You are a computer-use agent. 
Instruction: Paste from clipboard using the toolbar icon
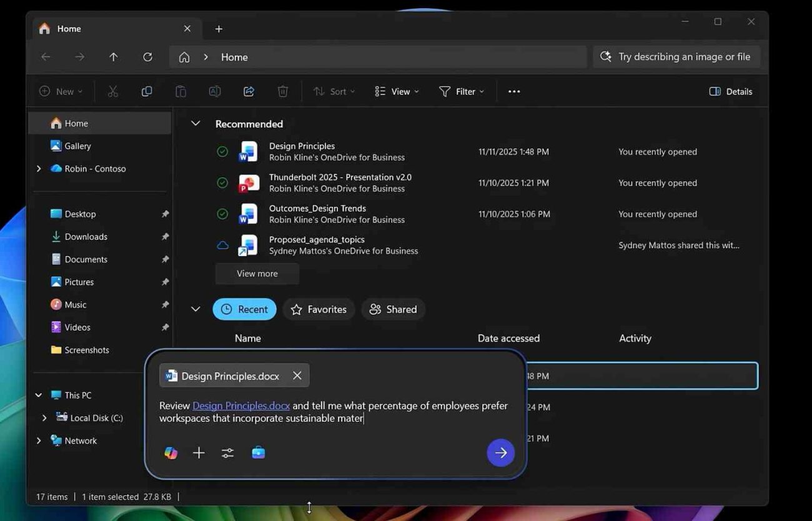(x=181, y=91)
